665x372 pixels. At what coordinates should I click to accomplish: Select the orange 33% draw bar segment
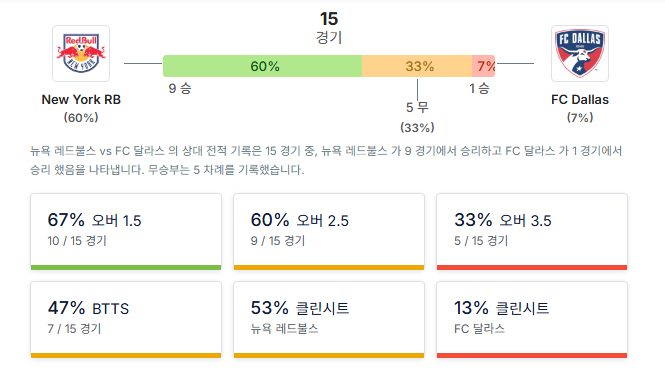coord(417,66)
